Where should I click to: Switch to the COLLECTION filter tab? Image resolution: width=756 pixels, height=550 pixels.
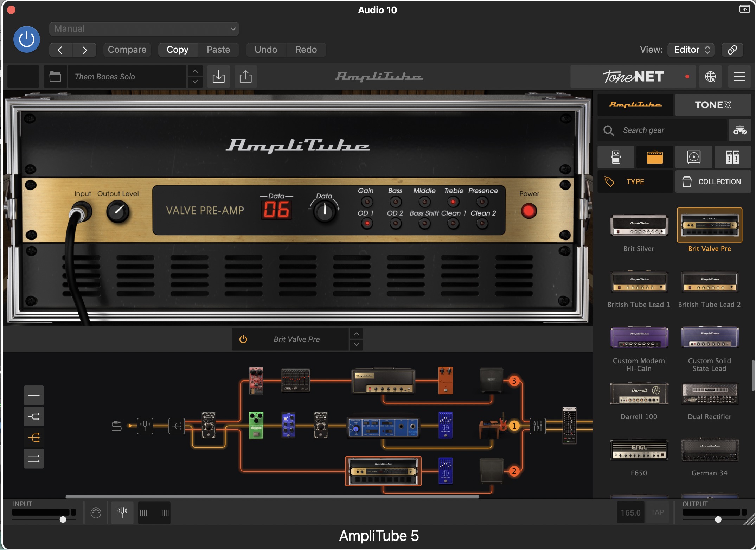click(713, 181)
